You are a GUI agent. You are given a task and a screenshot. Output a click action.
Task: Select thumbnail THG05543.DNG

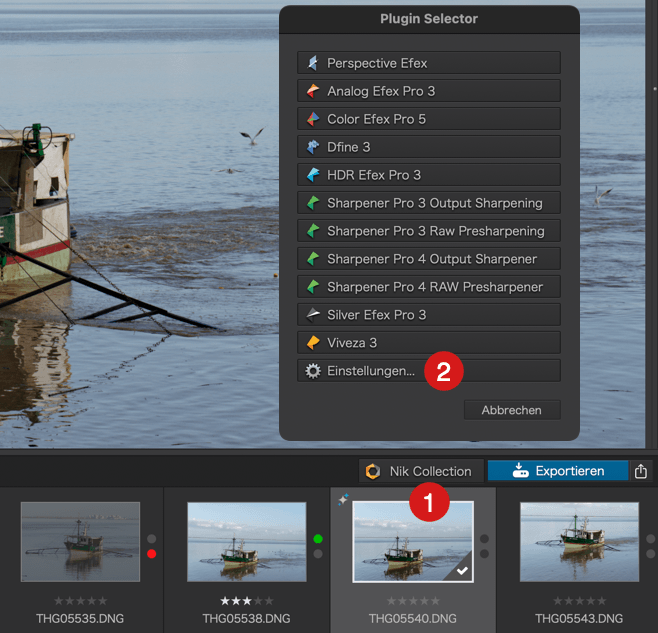[x=580, y=541]
